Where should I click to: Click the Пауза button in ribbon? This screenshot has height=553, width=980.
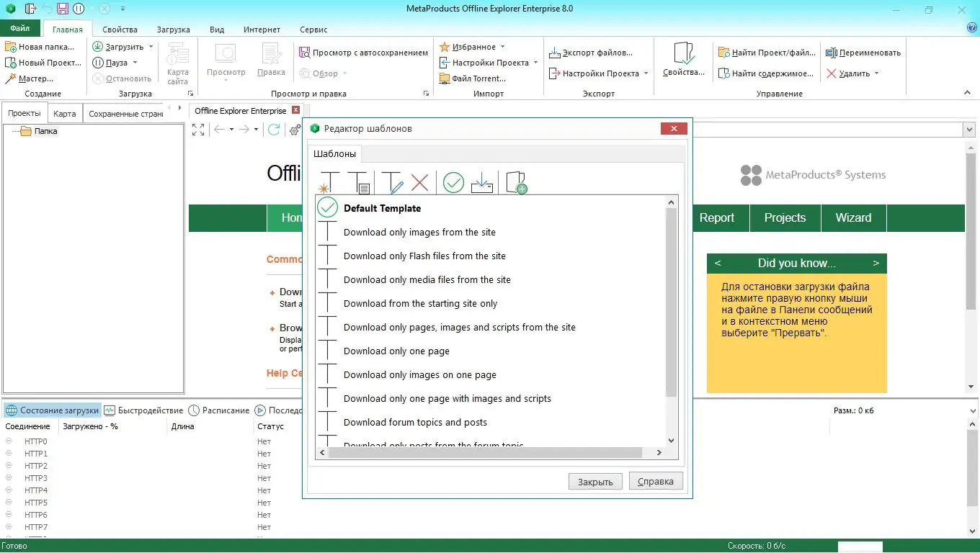point(110,63)
